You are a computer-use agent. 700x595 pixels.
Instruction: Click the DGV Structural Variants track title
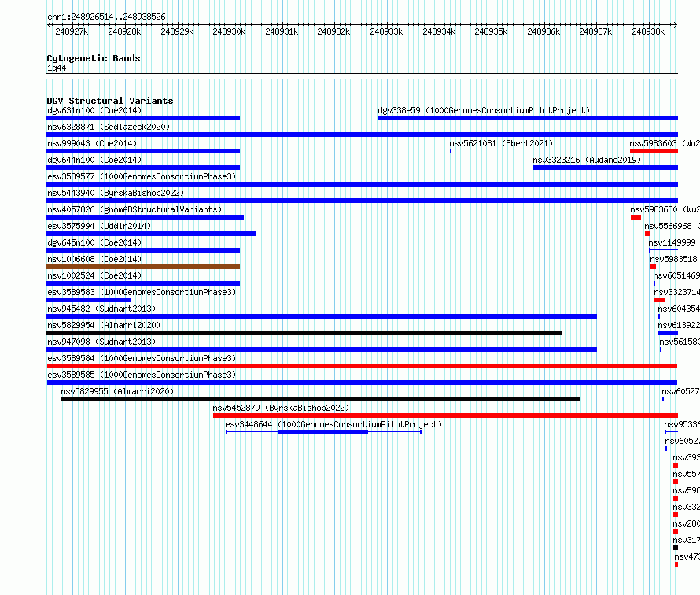point(110,101)
